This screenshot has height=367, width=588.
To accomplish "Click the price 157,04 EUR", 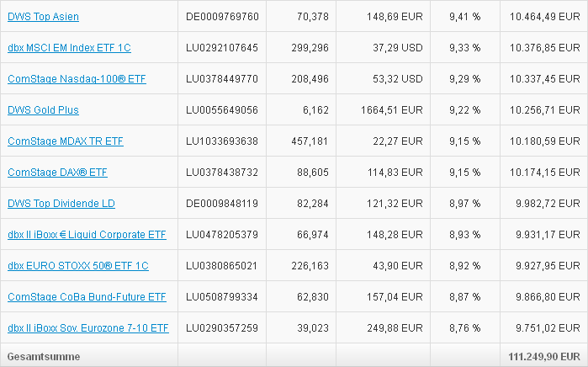I will click(395, 297).
